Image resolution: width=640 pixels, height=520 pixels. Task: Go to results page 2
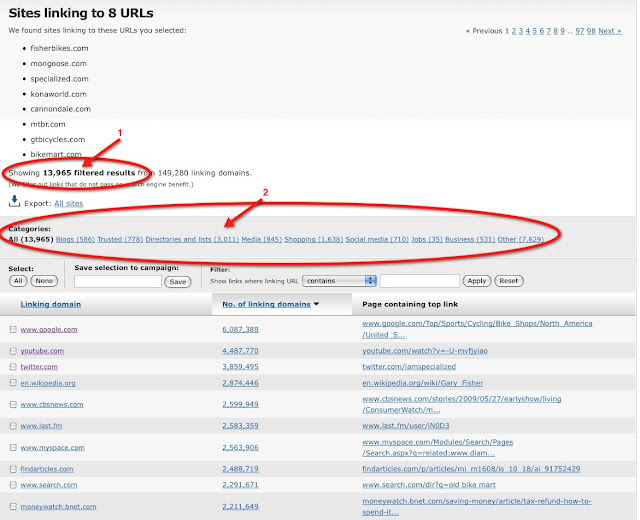coord(514,31)
